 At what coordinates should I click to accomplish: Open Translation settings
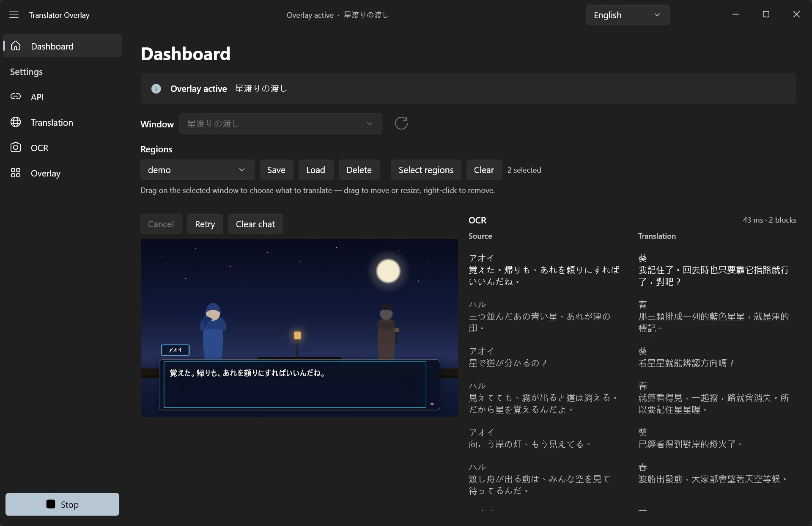pos(63,122)
